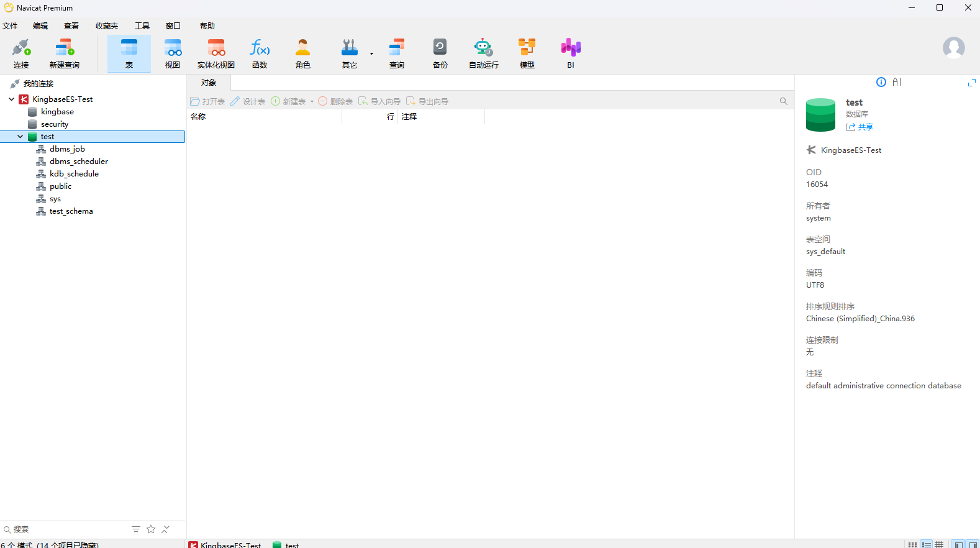980x548 pixels.
Task: Toggle the left navigation pane
Action: (x=959, y=544)
